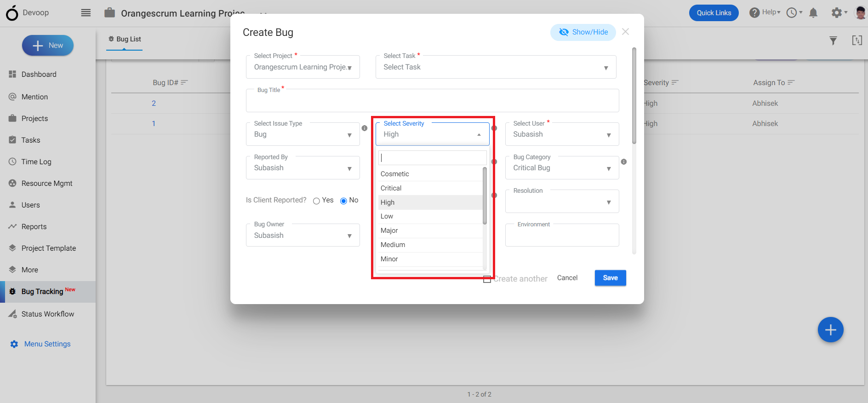Click the Orangescrum logo icon
The image size is (868, 403).
[12, 13]
